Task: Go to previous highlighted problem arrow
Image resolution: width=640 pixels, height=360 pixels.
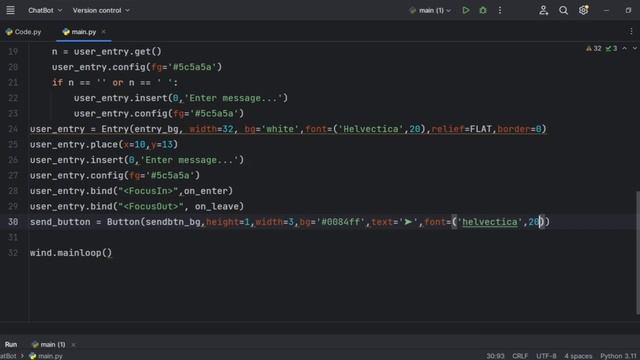Action: pyautogui.click(x=624, y=49)
